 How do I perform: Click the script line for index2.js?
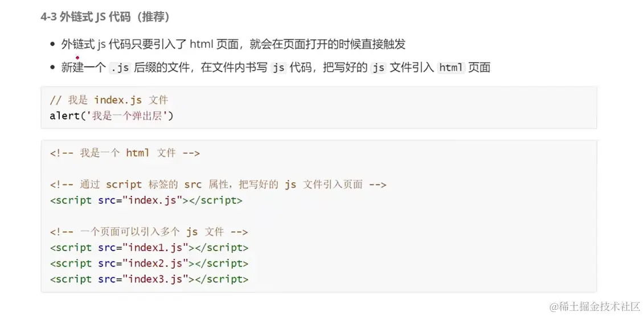click(149, 264)
